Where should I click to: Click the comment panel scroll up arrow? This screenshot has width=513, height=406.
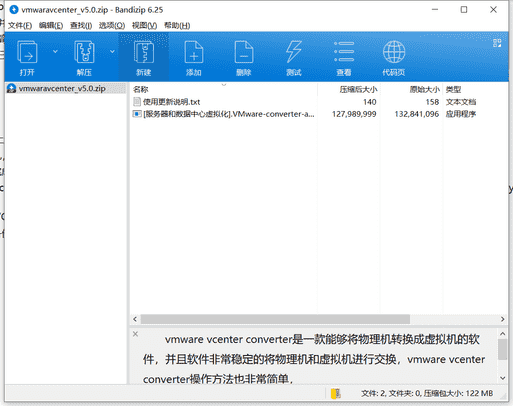pyautogui.click(x=502, y=334)
